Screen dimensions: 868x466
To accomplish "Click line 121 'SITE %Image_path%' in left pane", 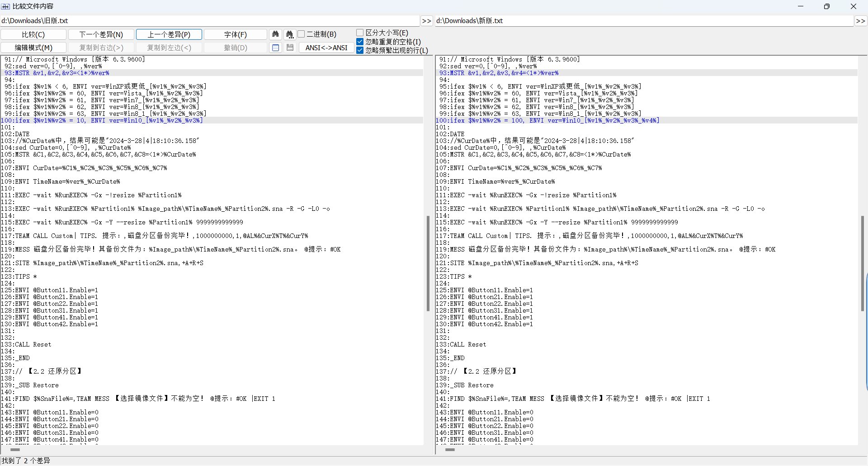I will tap(102, 263).
